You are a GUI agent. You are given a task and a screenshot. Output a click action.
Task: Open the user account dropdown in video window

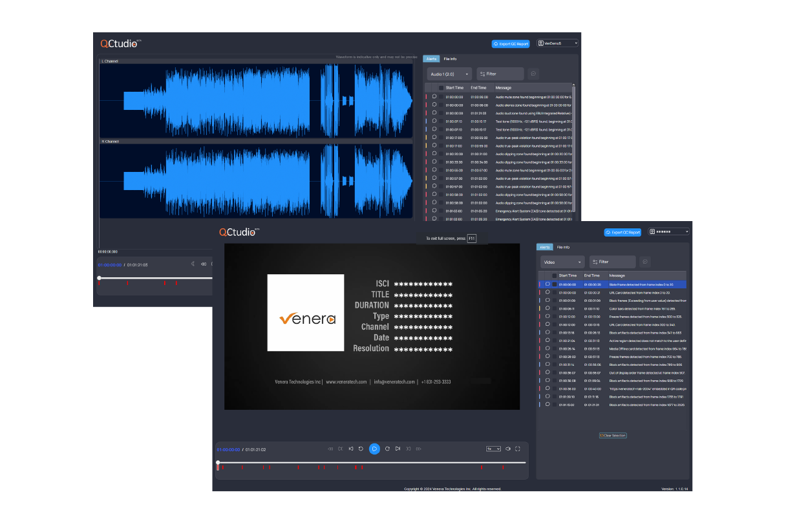point(669,232)
